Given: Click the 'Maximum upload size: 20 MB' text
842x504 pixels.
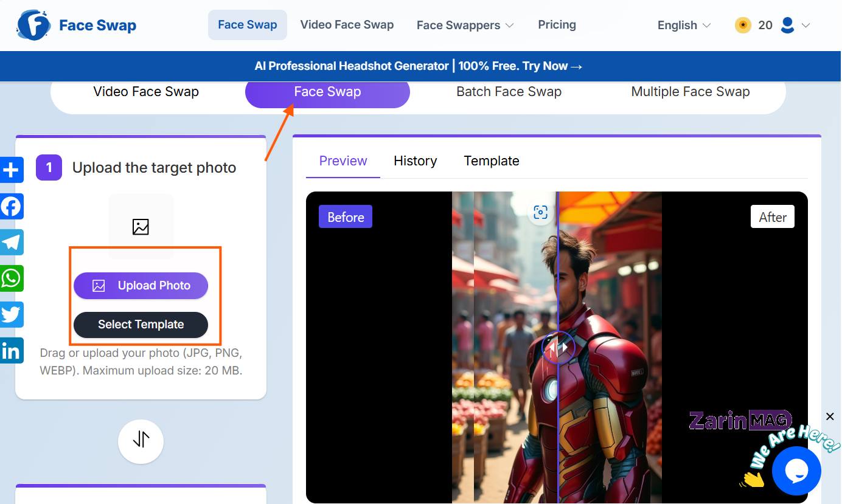Looking at the screenshot, I should (162, 370).
